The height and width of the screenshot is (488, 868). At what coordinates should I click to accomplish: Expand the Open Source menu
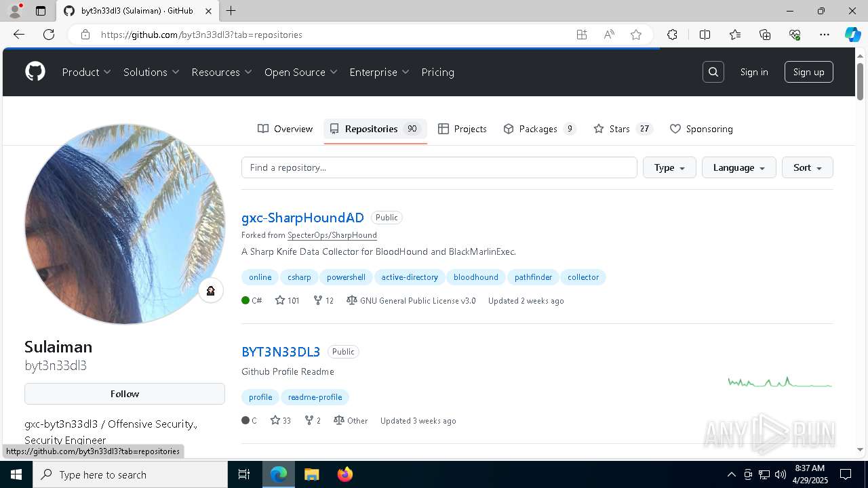[x=301, y=72]
